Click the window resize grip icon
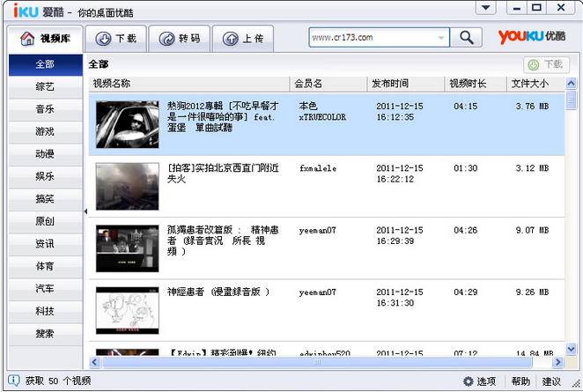The image size is (583, 392). (576, 384)
